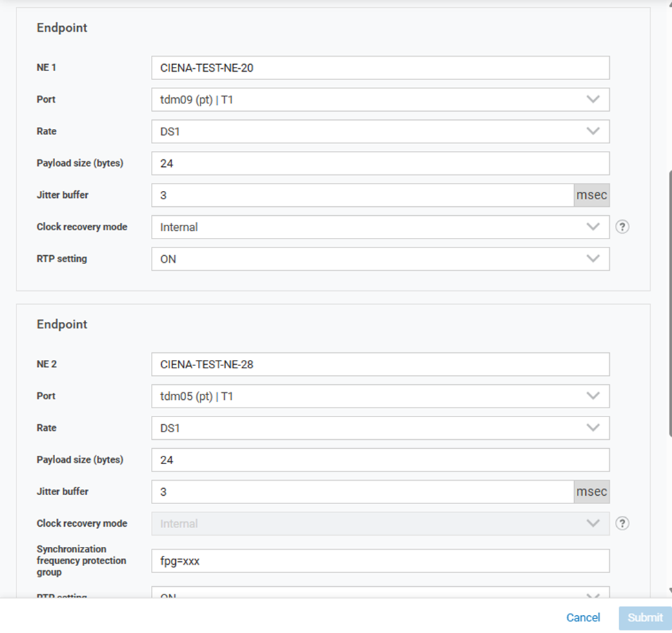This screenshot has width=672, height=633.
Task: Click the NE 2 'Payload size (bytes)' label
Action: point(80,460)
